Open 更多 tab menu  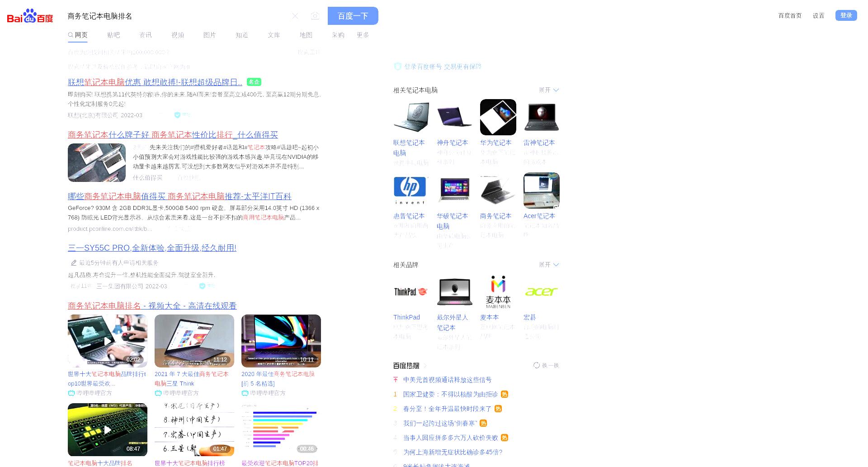363,35
